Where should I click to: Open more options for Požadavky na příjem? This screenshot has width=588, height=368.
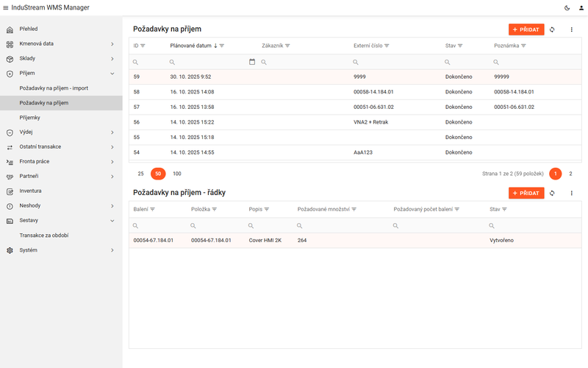coord(572,29)
